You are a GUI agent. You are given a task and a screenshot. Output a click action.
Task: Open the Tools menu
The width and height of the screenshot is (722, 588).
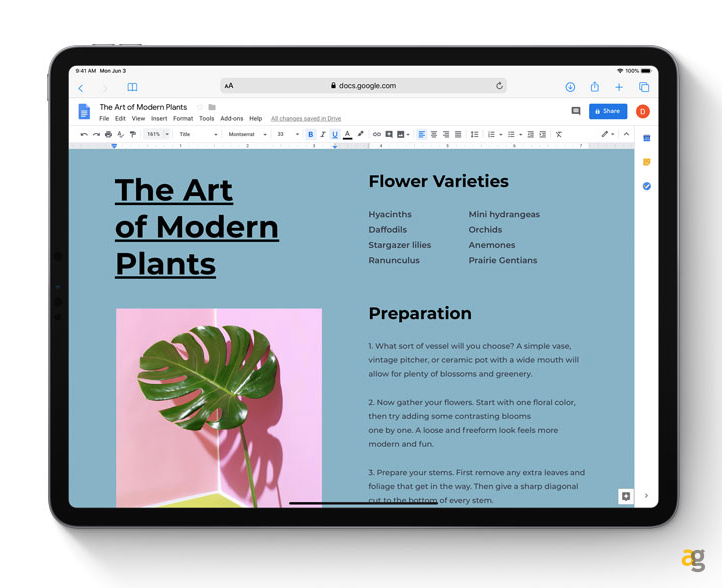206,118
